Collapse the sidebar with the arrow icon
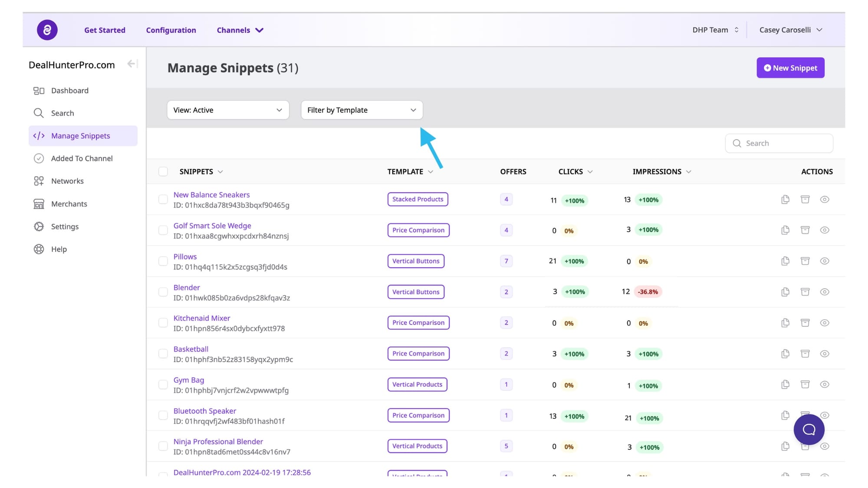The image size is (868, 488). point(132,64)
